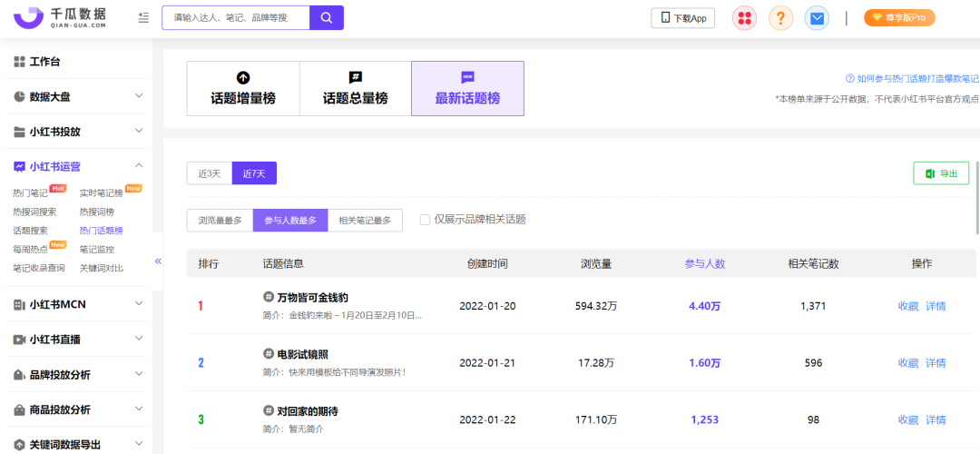Click the 关键词数据导出 icon
Screen dimensions: 980x454
19,445
